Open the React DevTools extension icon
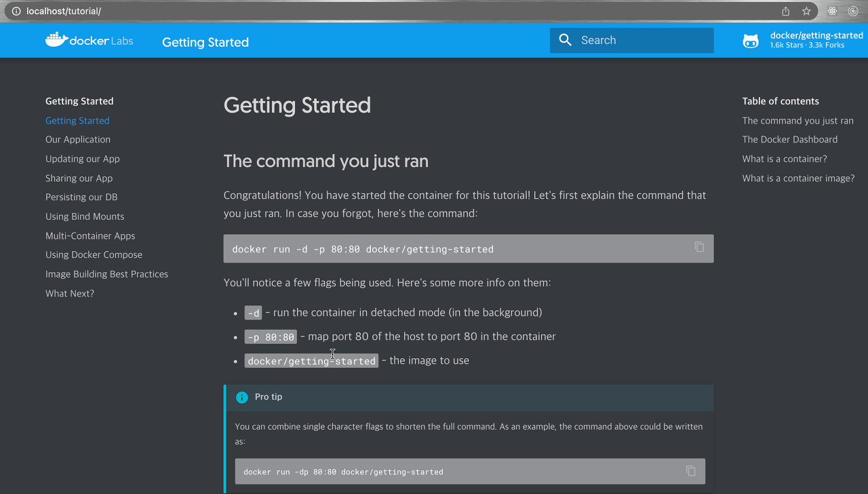The height and width of the screenshot is (494, 868). click(x=832, y=12)
